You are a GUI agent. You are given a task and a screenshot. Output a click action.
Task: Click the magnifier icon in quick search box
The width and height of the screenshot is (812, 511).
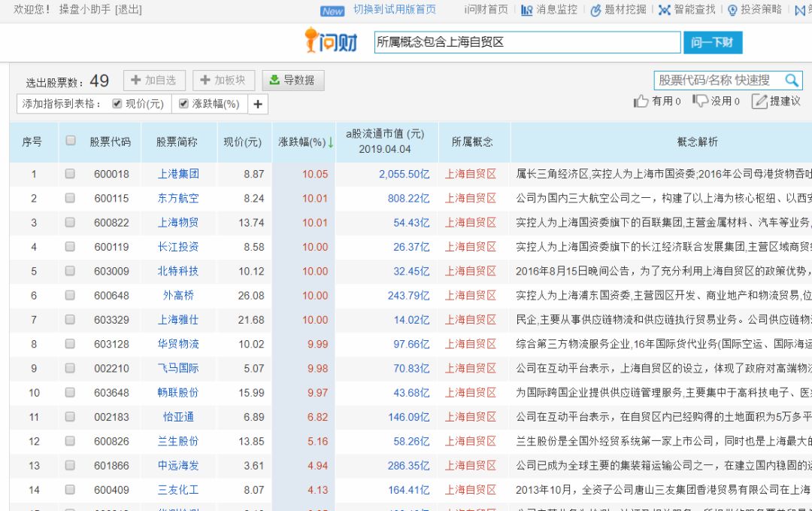coord(790,80)
